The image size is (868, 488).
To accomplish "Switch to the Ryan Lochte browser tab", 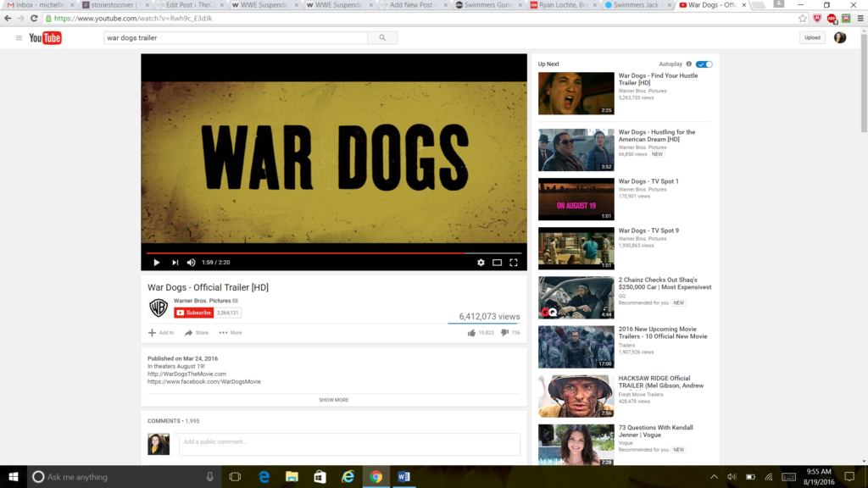I will (x=563, y=5).
